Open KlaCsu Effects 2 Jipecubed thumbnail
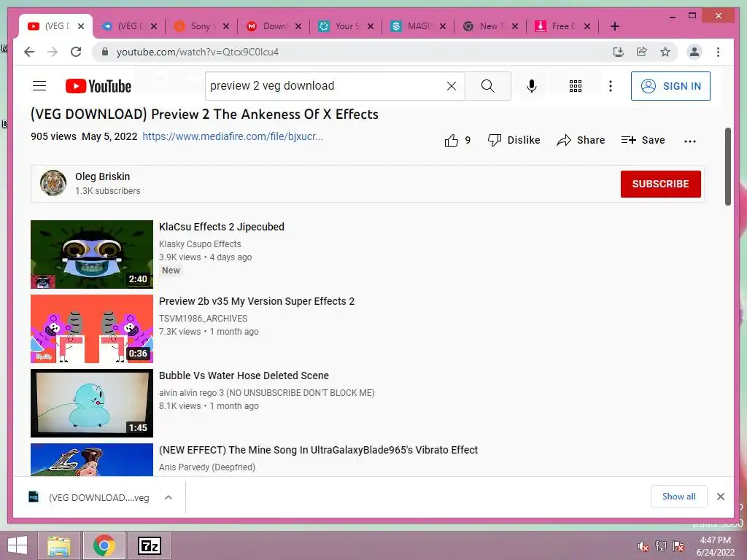The width and height of the screenshot is (747, 560). [x=92, y=254]
